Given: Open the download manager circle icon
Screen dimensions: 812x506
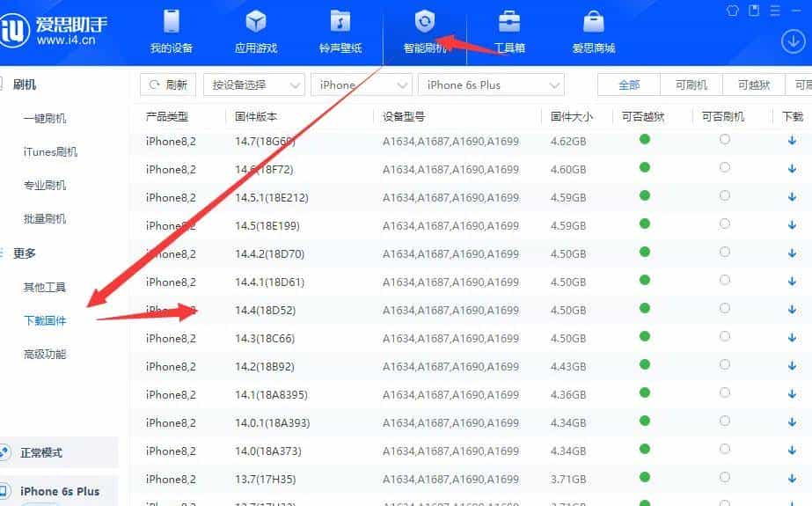Looking at the screenshot, I should (x=794, y=40).
